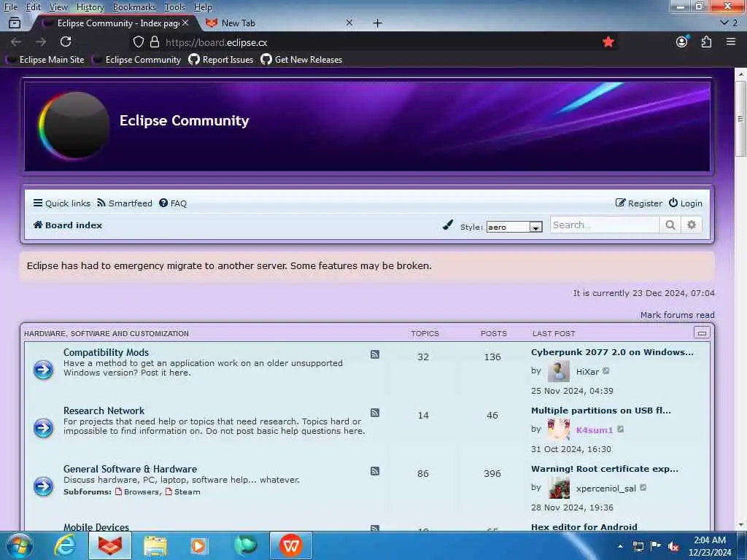Click the Login link

coord(686,203)
